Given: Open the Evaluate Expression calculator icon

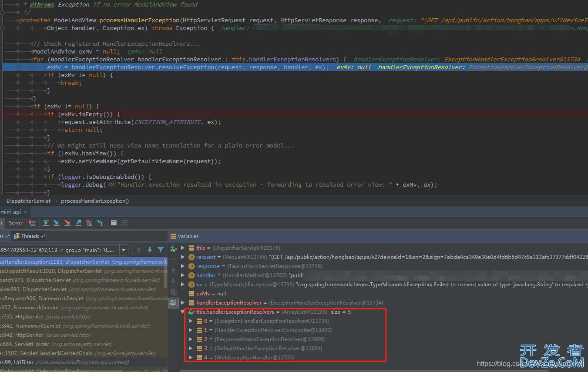Looking at the screenshot, I should click(114, 223).
